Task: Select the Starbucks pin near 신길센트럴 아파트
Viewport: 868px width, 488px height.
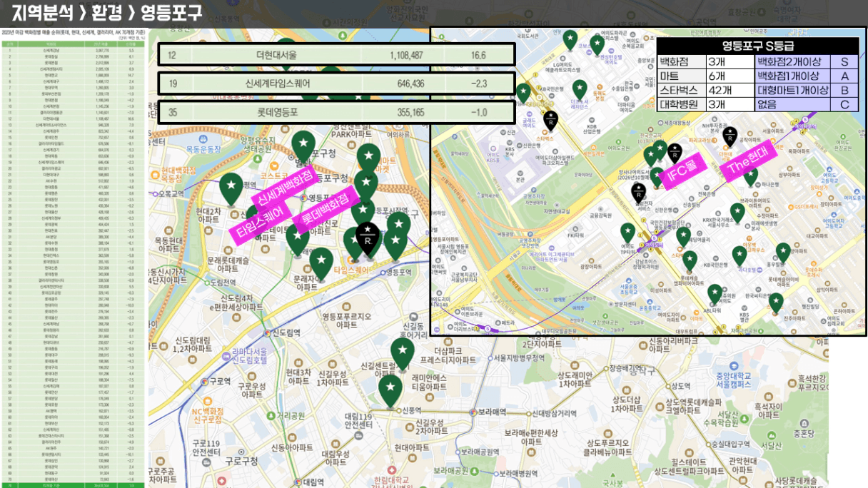Action: point(403,353)
